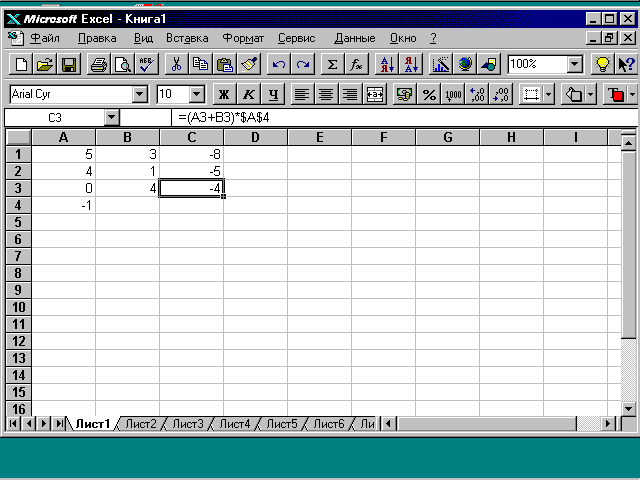This screenshot has width=640, height=480.
Task: Save the workbook with the floppy disk icon
Action: [69, 64]
